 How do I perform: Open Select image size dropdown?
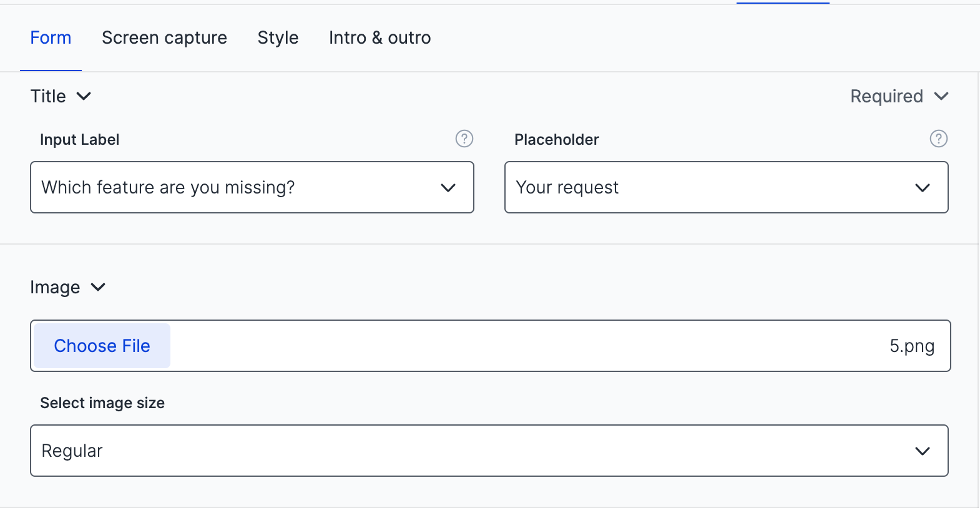pos(923,451)
